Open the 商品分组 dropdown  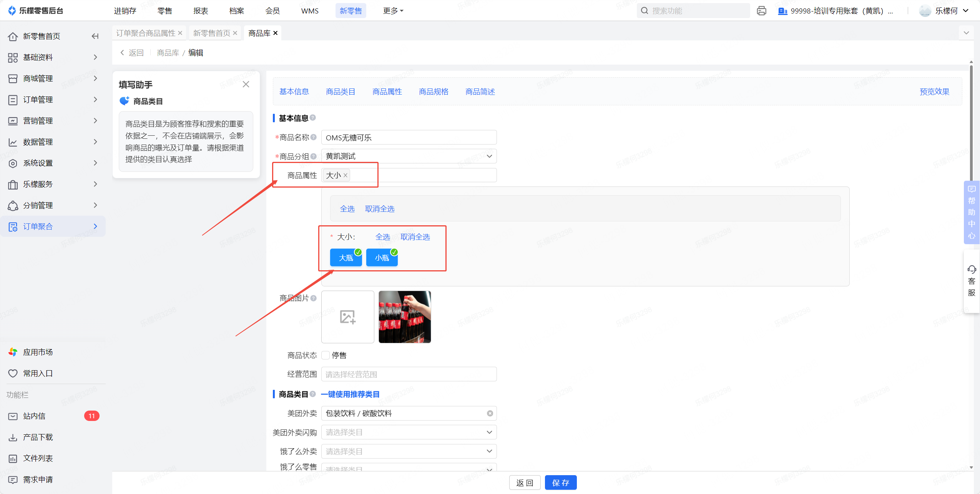pyautogui.click(x=409, y=156)
